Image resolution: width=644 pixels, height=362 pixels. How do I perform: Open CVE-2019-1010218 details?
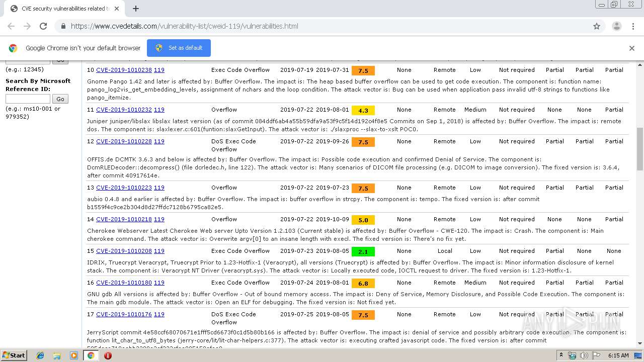pyautogui.click(x=124, y=219)
